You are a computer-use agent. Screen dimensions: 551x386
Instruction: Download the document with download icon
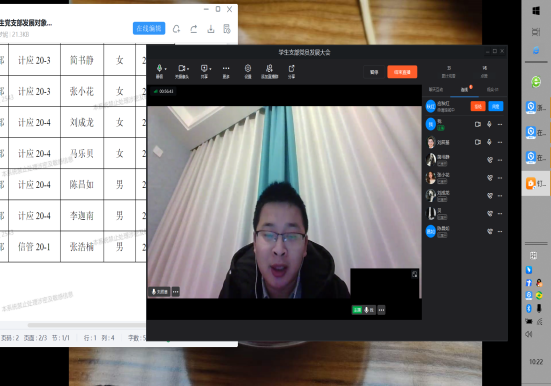(210, 29)
